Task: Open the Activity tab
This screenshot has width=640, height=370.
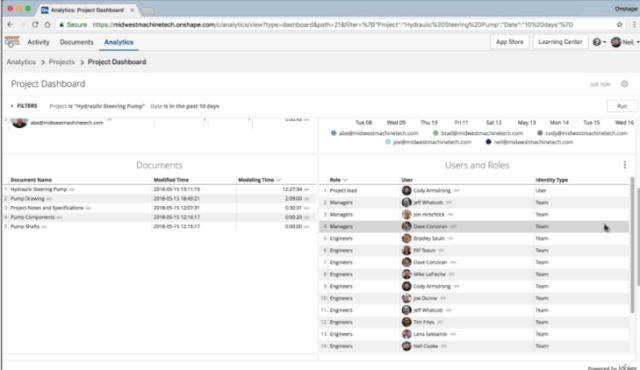Action: coord(38,42)
